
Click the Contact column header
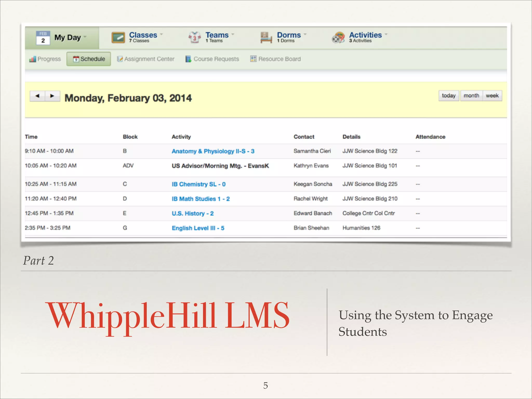304,137
